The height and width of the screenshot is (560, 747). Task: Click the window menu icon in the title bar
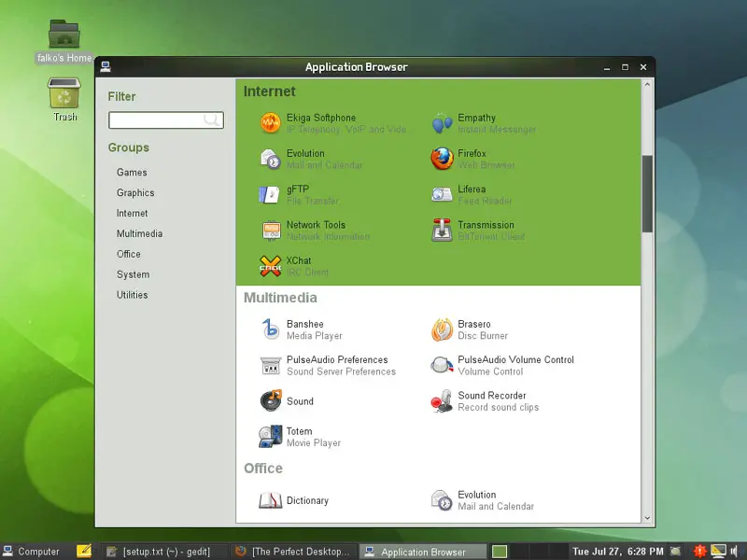[x=106, y=67]
